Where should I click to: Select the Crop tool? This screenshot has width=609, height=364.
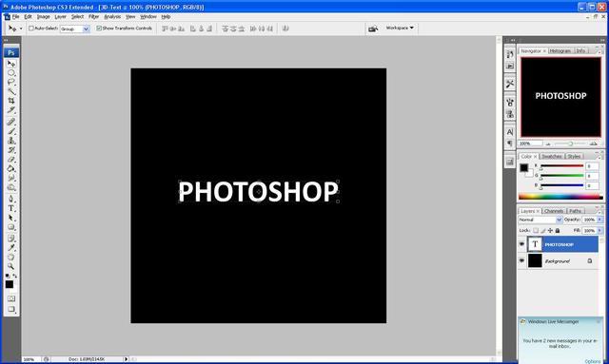click(11, 101)
